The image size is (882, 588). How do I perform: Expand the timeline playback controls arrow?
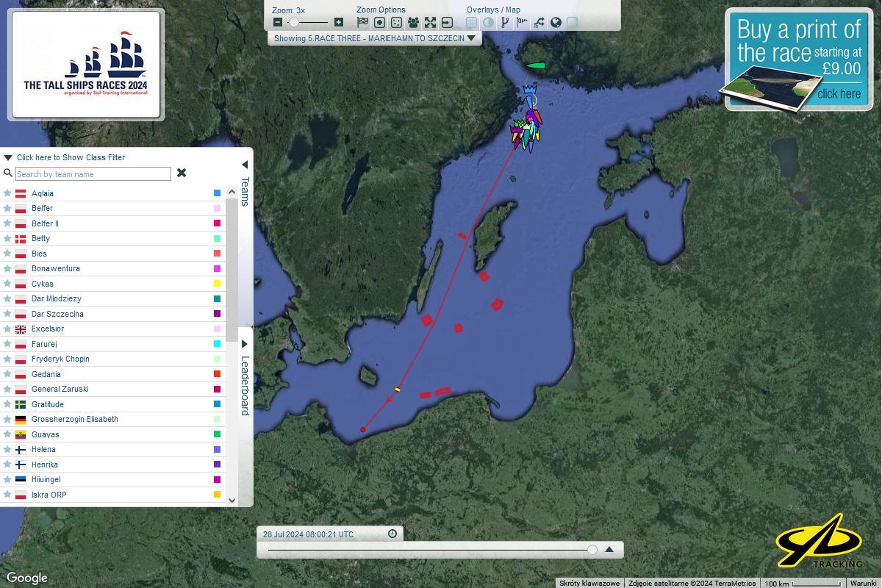[x=609, y=549]
